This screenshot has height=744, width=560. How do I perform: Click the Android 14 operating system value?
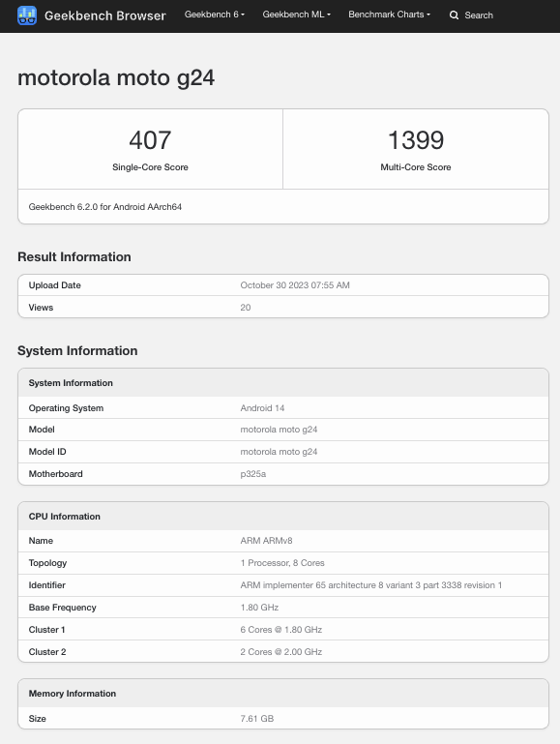262,408
